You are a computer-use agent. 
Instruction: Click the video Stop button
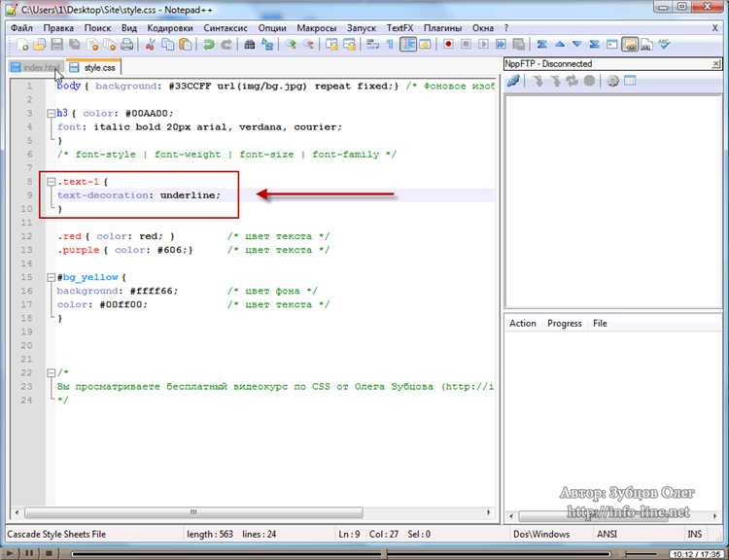(49, 554)
